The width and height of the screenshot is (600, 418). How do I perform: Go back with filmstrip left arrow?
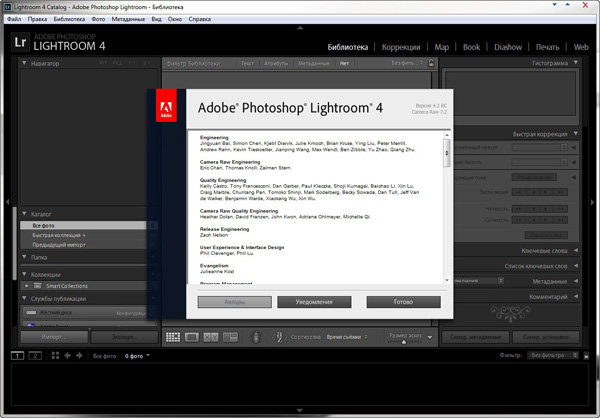point(68,356)
